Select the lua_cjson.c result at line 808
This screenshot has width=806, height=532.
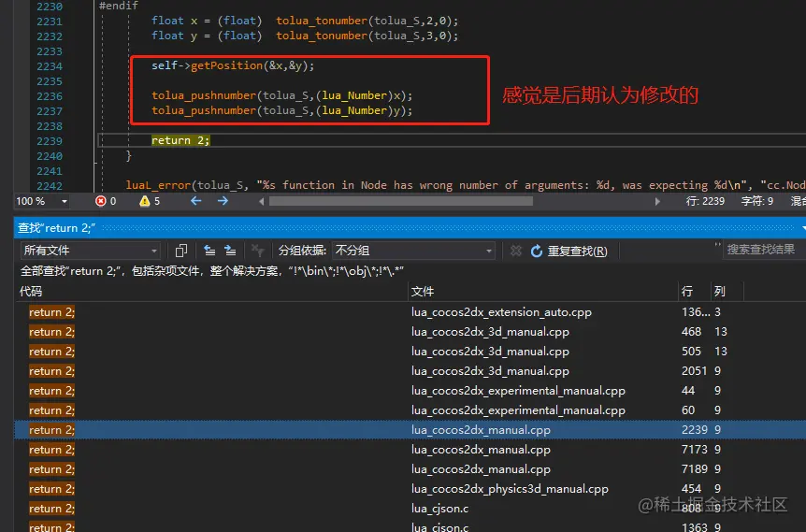click(410, 509)
